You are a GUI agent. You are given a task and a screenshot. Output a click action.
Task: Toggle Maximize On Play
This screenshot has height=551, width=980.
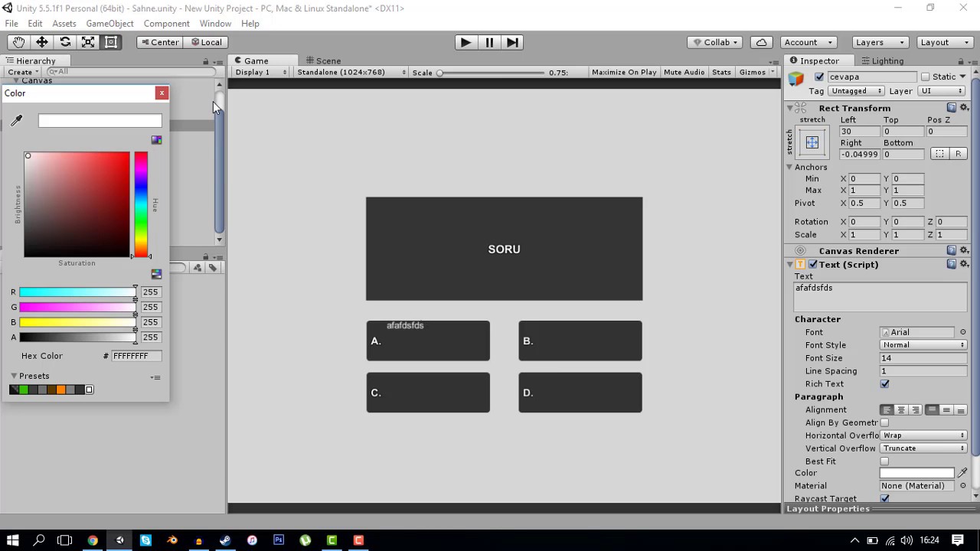coord(624,72)
